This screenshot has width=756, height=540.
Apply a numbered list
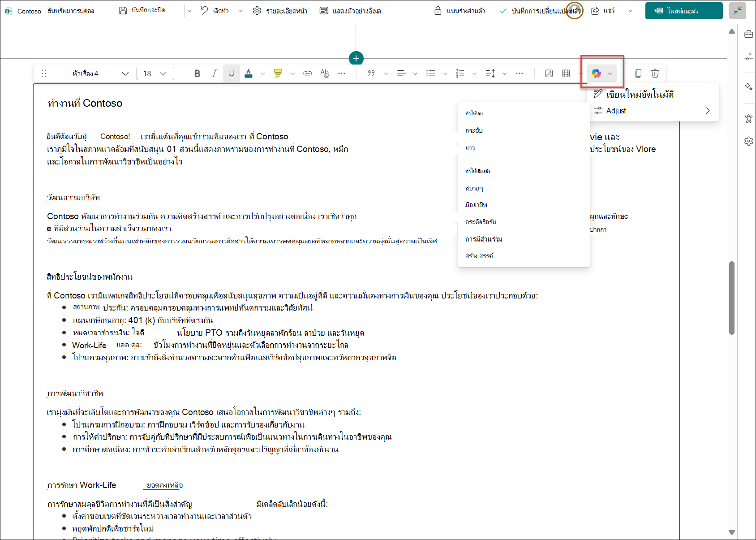click(x=460, y=73)
